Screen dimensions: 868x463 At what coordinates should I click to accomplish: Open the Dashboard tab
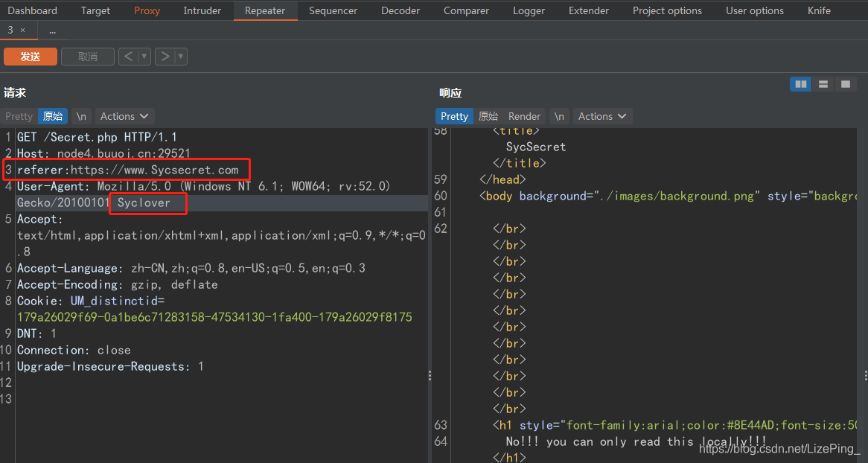click(32, 10)
